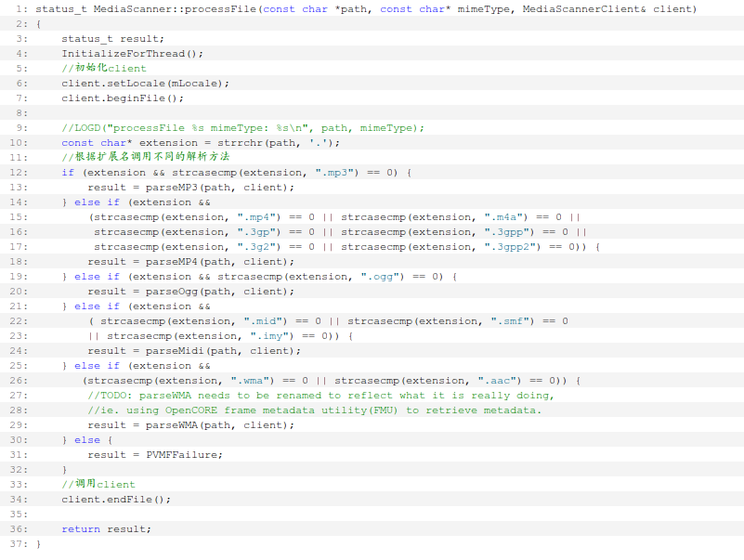Screen dimensions: 744x560
Task: Click 'parseWMA(path, client)' on line 29
Action: [x=216, y=425]
